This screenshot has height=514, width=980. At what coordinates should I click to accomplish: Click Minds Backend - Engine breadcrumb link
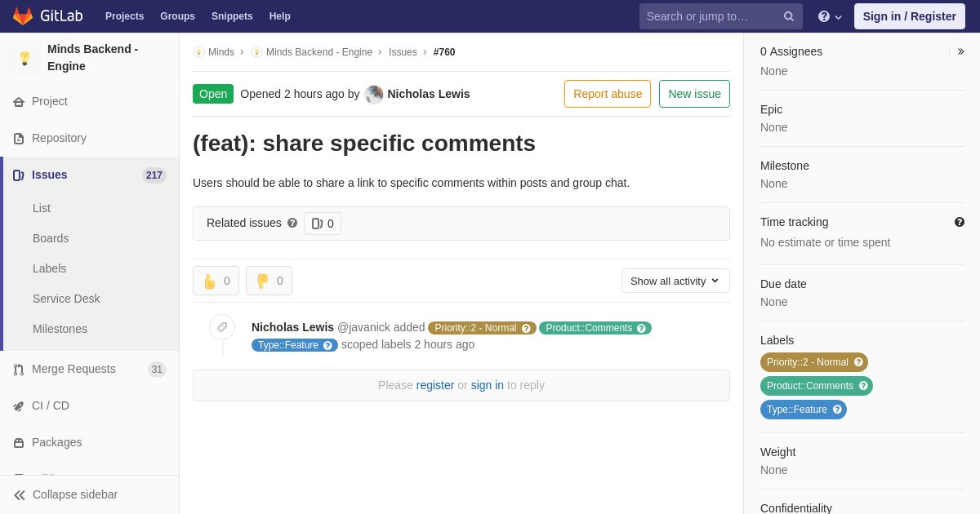pyautogui.click(x=319, y=52)
